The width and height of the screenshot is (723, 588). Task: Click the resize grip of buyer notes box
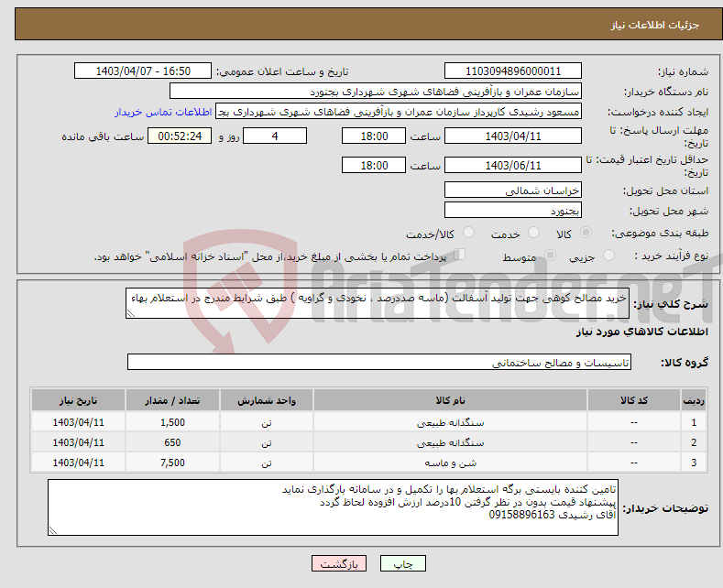click(52, 530)
